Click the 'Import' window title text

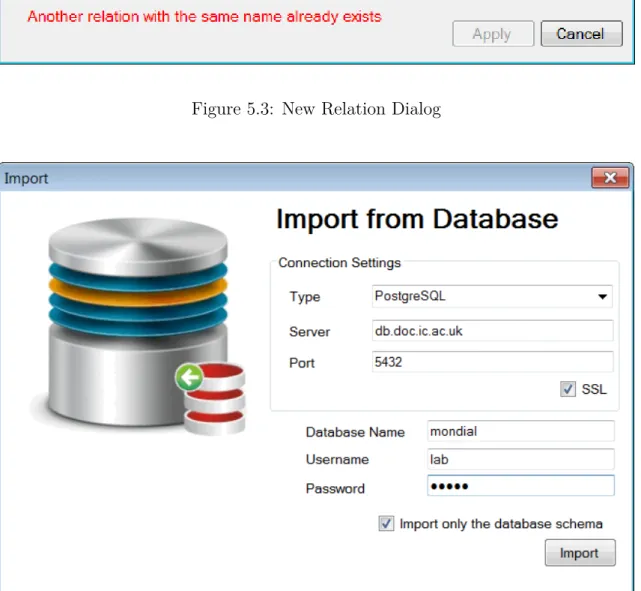coord(26,179)
